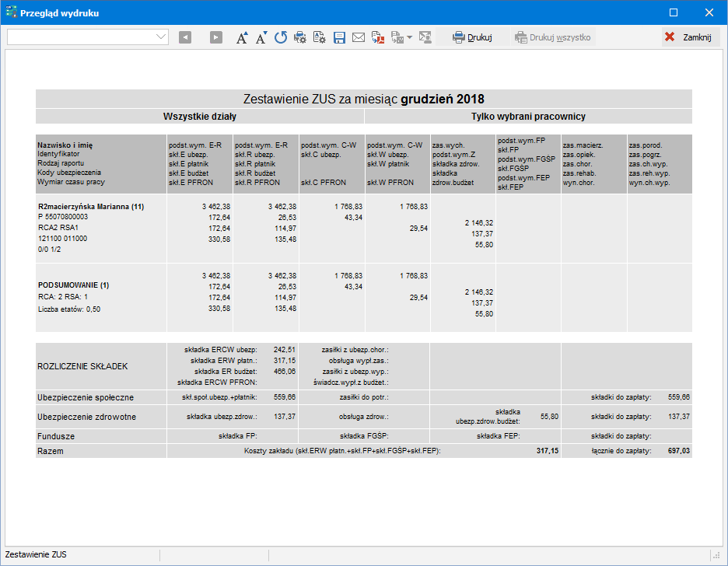Click the Drukuj wszystko button
This screenshot has width=728, height=566.
[x=553, y=37]
